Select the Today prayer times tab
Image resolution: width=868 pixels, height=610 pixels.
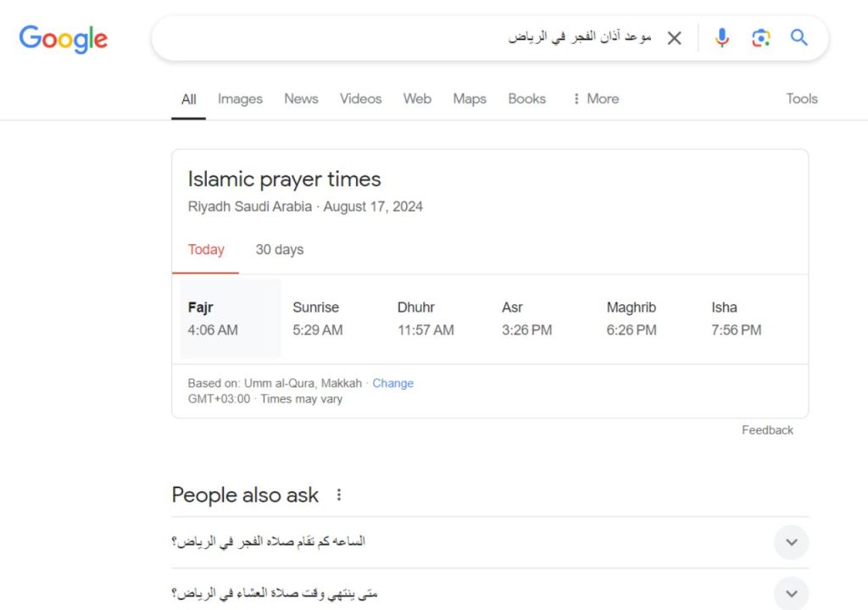206,250
